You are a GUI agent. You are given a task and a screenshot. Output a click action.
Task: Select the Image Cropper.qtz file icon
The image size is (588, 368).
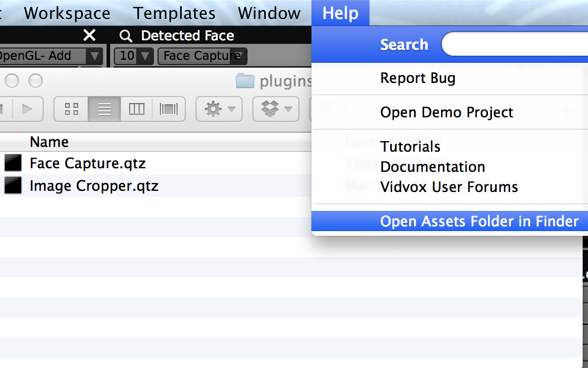[x=13, y=185]
